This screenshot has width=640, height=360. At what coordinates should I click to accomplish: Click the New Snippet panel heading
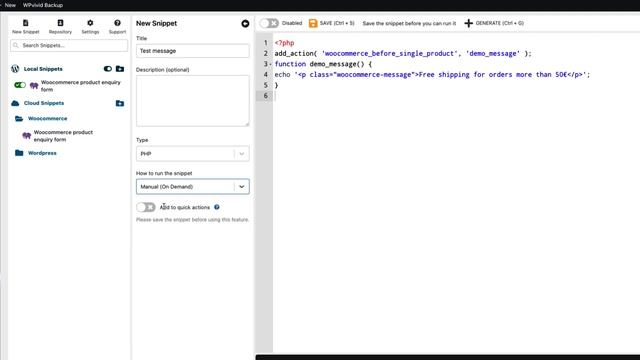(x=156, y=23)
